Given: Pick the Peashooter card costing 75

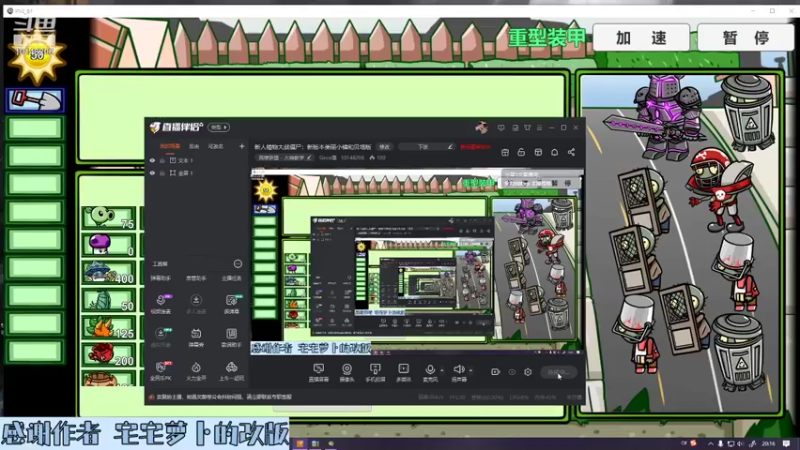Looking at the screenshot, I should coord(109,217).
